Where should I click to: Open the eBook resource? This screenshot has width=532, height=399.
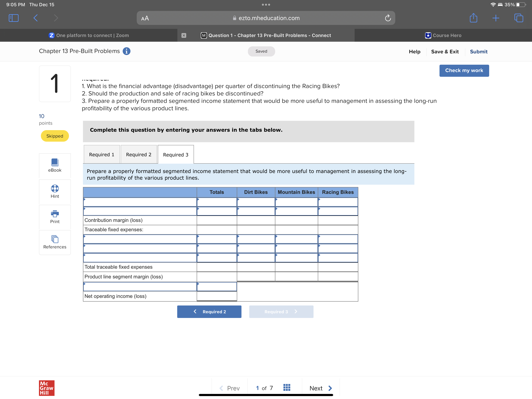click(x=55, y=165)
